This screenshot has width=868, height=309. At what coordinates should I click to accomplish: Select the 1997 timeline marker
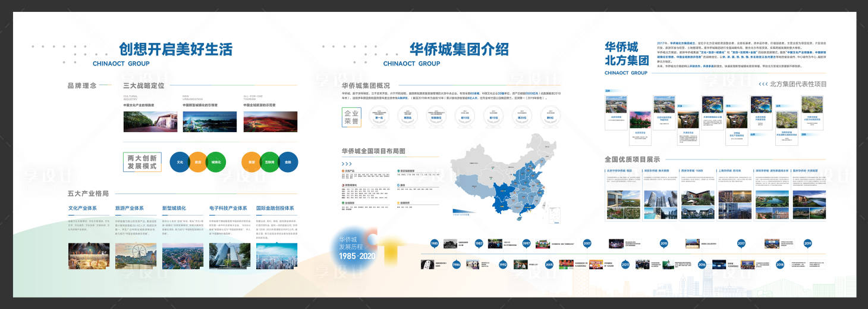[526, 244]
